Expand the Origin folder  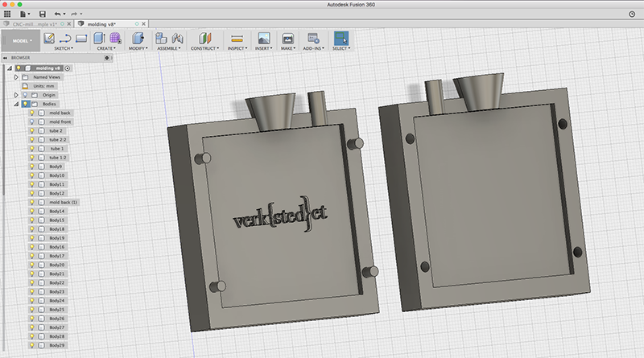pos(16,95)
